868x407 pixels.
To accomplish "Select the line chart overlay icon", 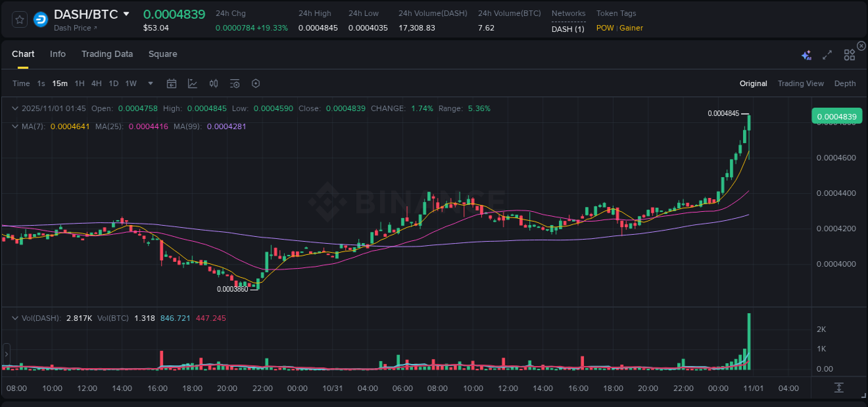I will click(192, 83).
